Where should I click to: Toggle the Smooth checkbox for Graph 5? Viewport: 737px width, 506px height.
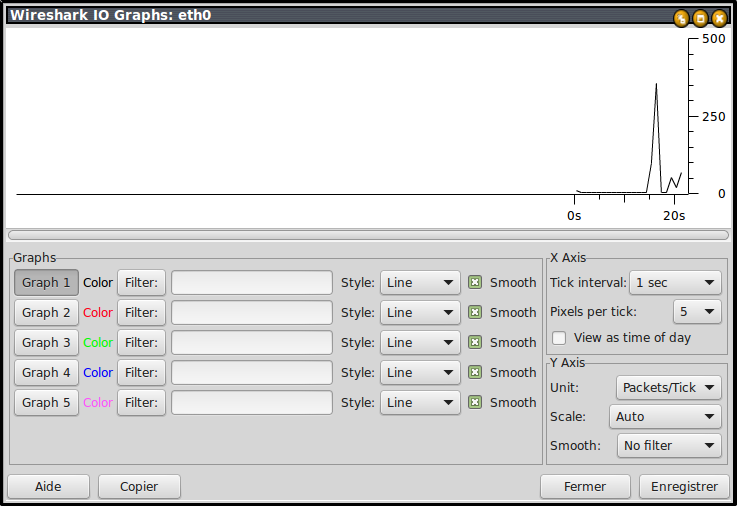(475, 403)
